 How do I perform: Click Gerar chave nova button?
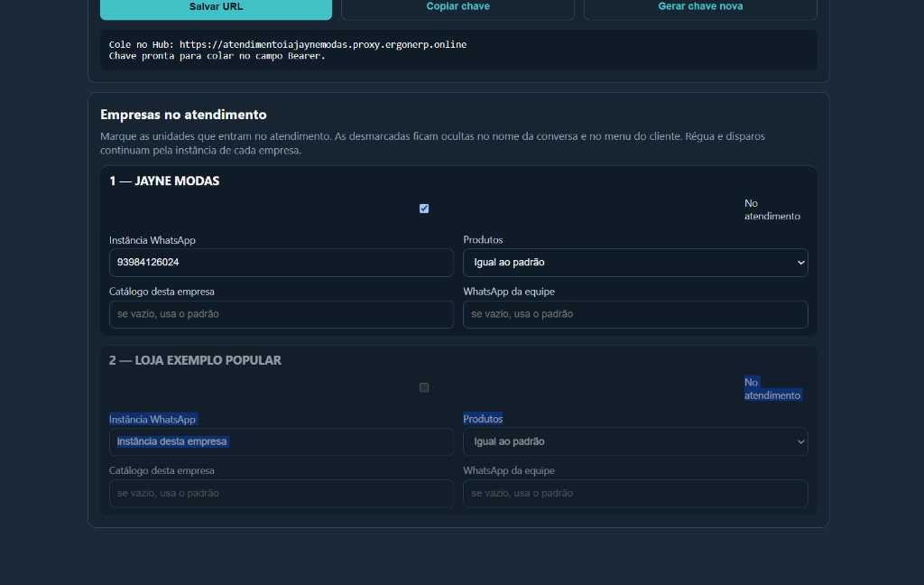pos(700,8)
